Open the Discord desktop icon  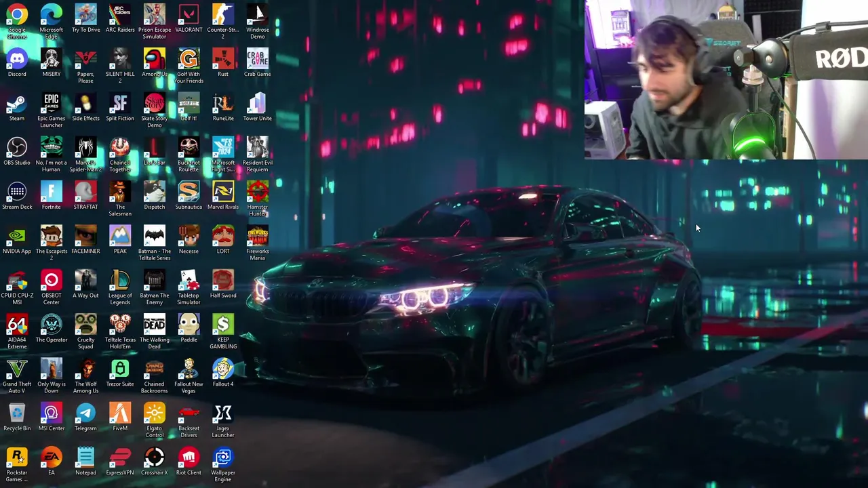[17, 58]
